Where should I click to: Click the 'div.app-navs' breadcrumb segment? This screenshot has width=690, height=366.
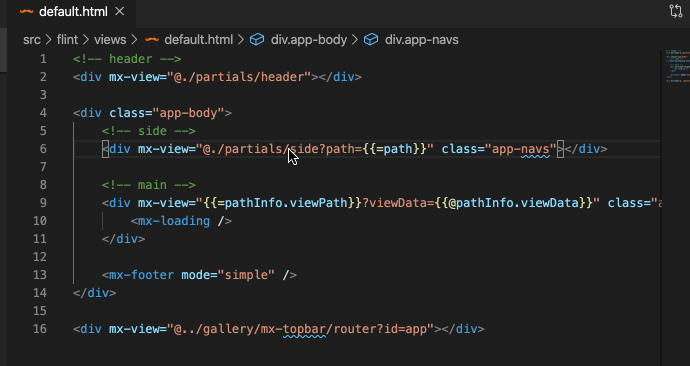coord(422,40)
